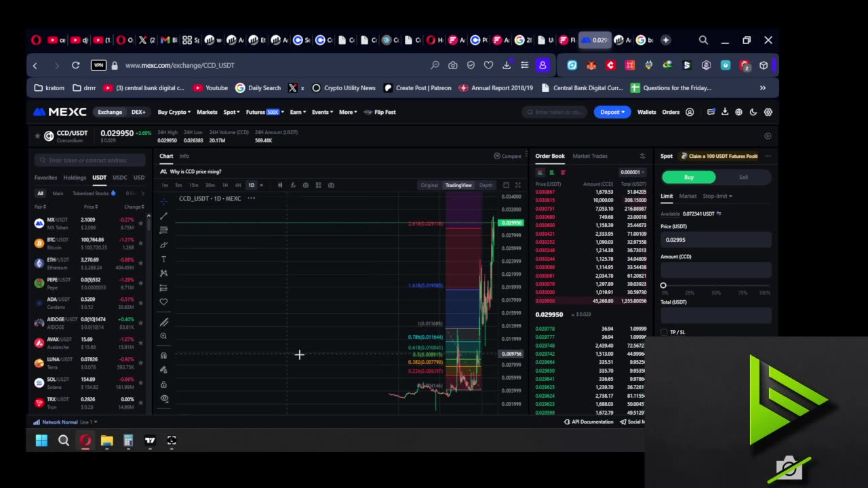
Task: Open API Documentation link in footer
Action: 589,422
